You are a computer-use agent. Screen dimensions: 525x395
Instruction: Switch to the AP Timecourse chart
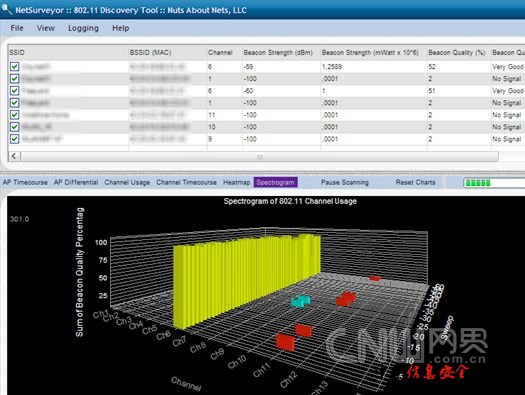25,182
